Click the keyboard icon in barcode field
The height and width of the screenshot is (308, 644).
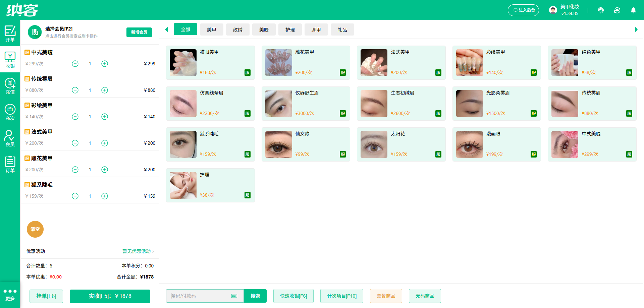(234, 296)
